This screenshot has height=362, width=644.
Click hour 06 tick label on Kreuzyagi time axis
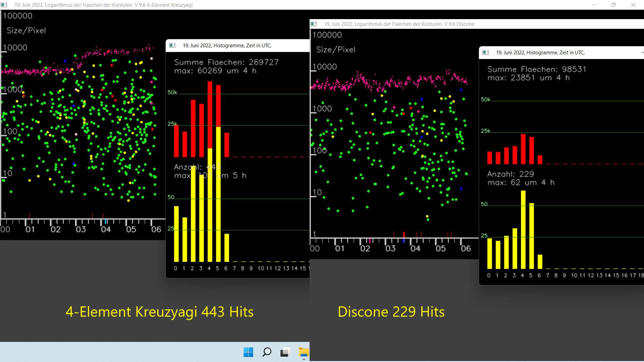click(156, 230)
